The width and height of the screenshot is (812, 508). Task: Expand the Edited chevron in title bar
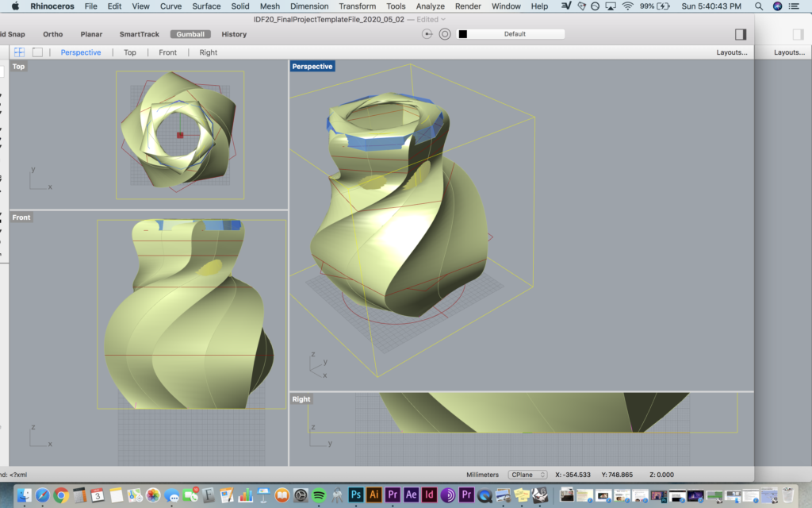(442, 19)
